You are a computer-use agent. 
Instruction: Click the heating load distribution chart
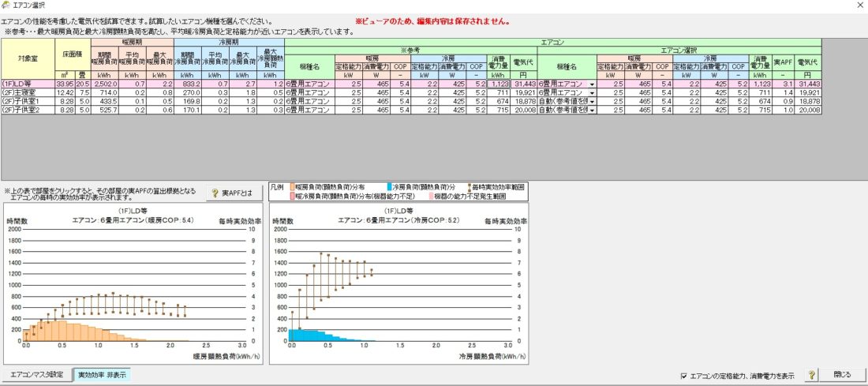[133, 283]
